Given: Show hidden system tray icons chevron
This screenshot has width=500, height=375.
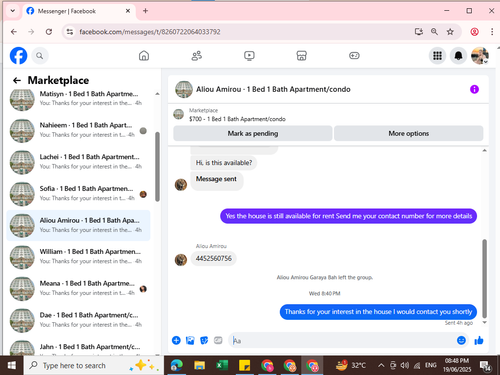Looking at the screenshot, I should [381, 365].
